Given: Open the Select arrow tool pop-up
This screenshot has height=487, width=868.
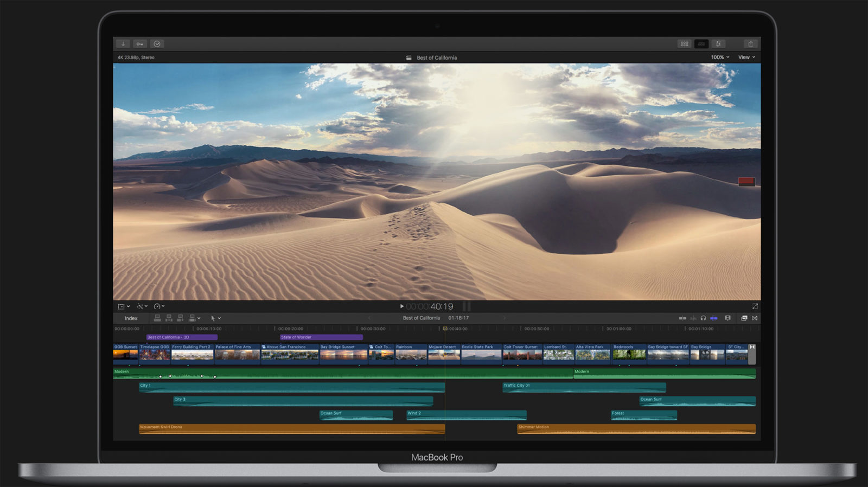Looking at the screenshot, I should [x=215, y=318].
